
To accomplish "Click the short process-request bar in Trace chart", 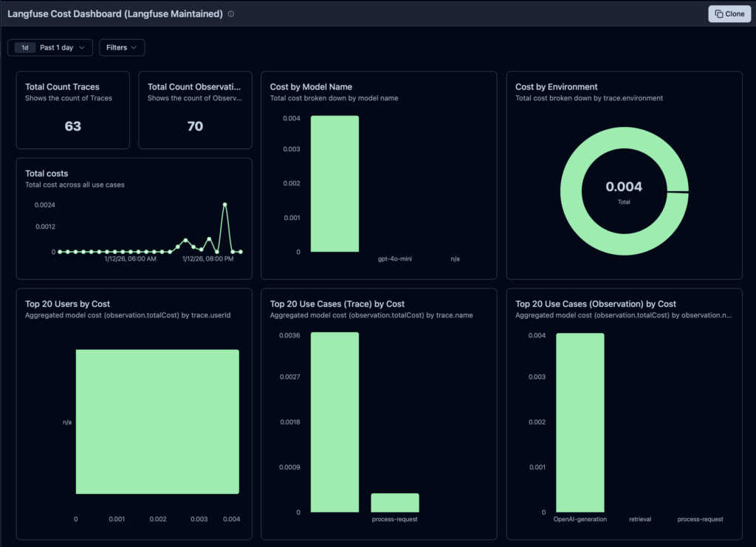I will [394, 503].
